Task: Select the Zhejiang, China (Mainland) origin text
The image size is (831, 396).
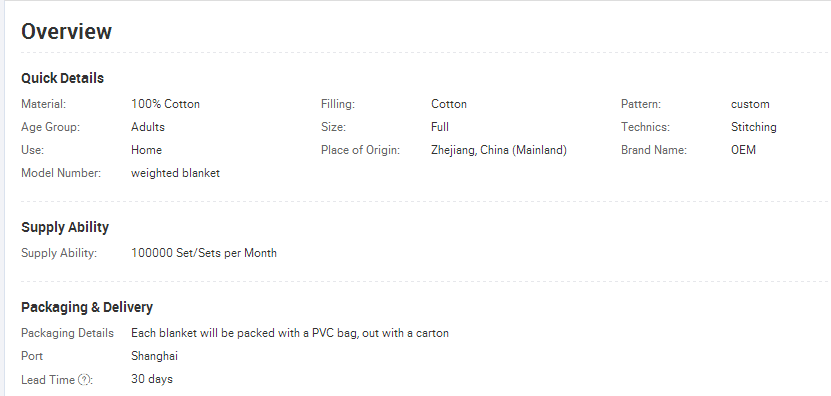Action: (499, 150)
